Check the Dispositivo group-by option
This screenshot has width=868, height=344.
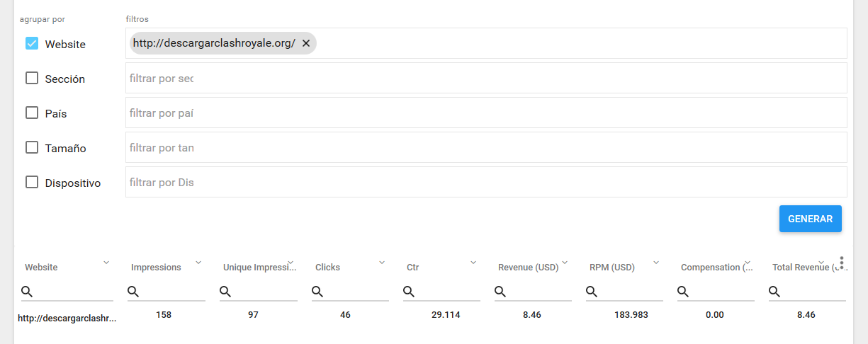pos(32,182)
